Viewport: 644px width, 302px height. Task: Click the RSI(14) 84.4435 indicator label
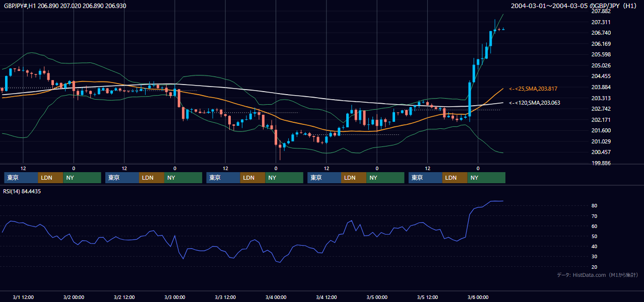(22, 191)
